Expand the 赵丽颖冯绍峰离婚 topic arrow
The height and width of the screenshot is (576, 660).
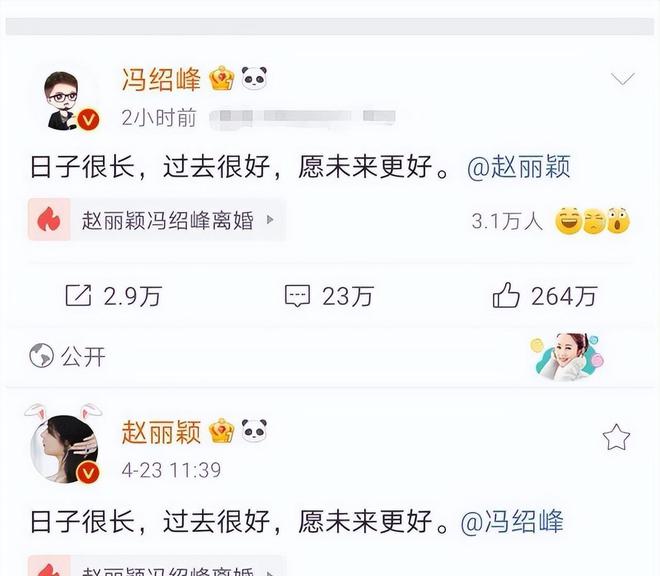click(x=270, y=220)
